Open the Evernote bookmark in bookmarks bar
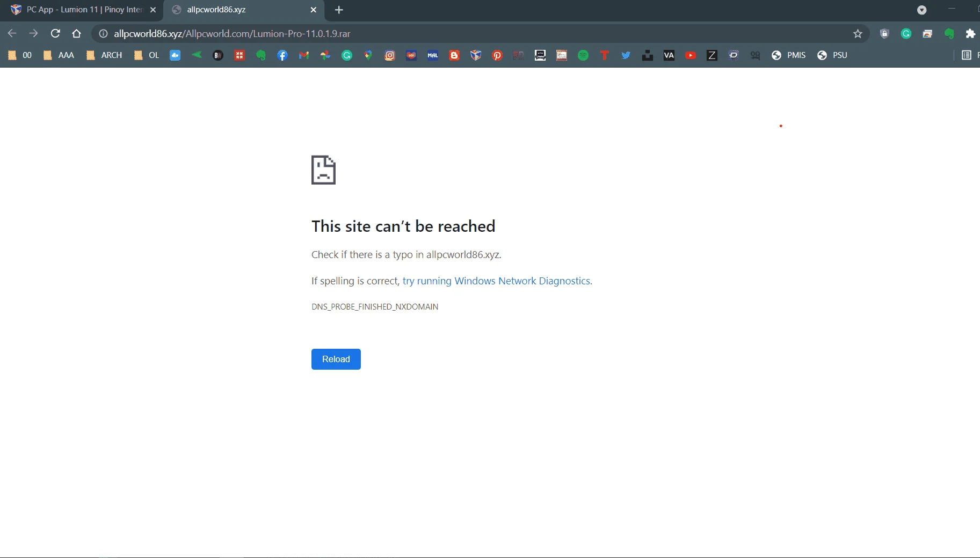980x558 pixels. 261,55
